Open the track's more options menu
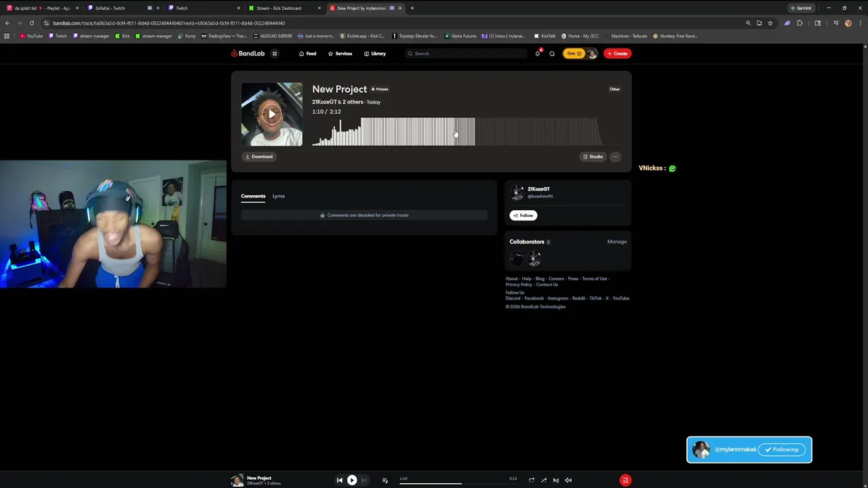 [x=615, y=157]
